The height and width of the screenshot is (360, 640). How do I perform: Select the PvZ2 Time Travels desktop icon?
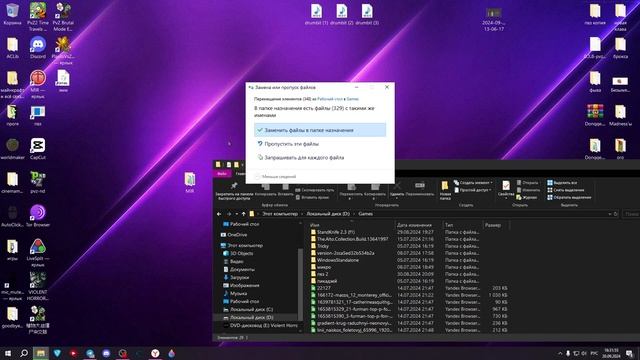(x=38, y=17)
